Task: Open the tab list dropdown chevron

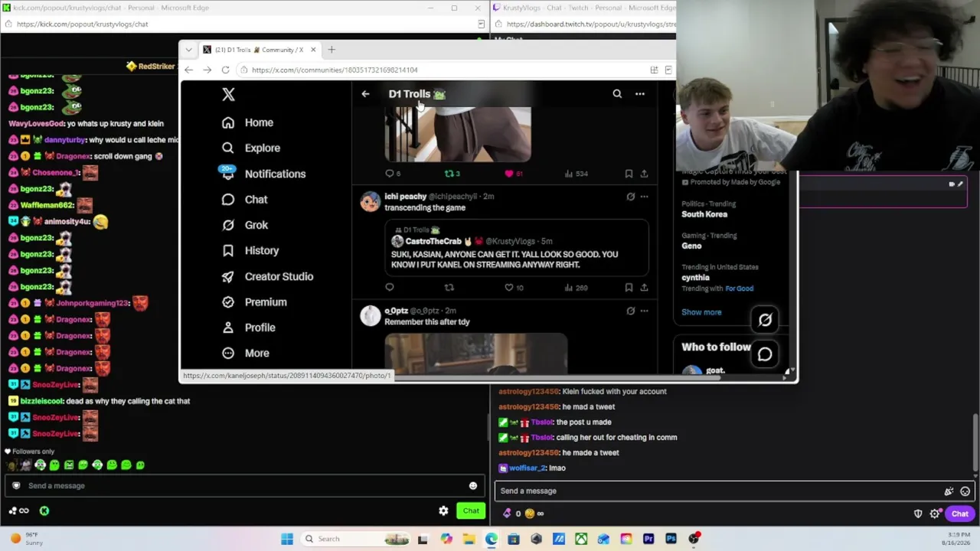Action: coord(188,50)
